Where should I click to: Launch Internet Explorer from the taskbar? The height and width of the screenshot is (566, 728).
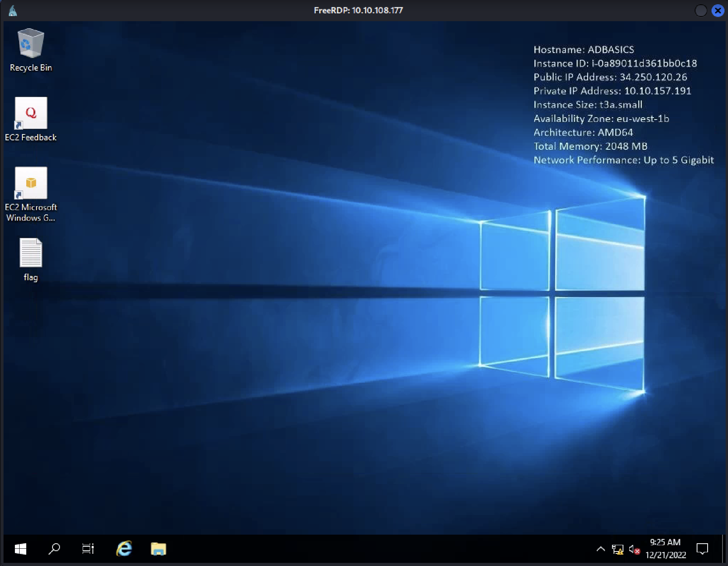pos(124,549)
